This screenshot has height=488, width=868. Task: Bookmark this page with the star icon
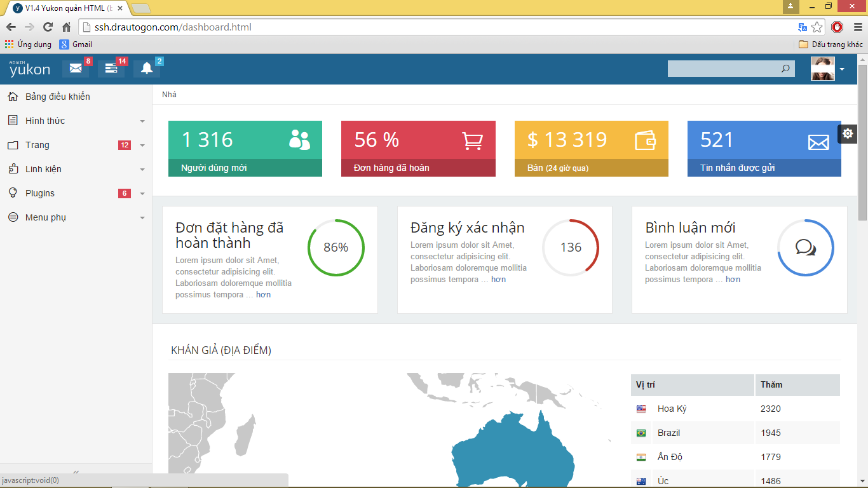click(817, 27)
